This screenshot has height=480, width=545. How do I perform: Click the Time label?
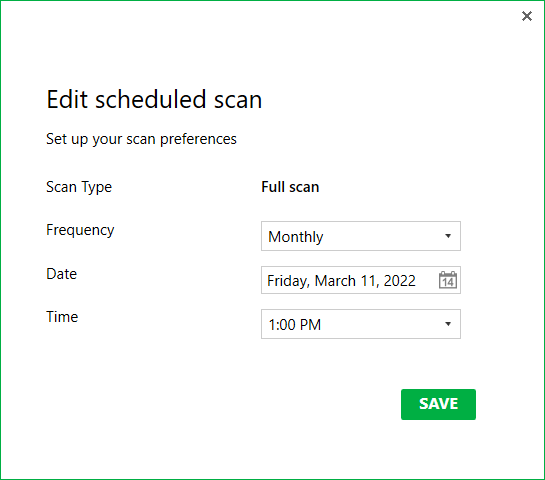(62, 317)
